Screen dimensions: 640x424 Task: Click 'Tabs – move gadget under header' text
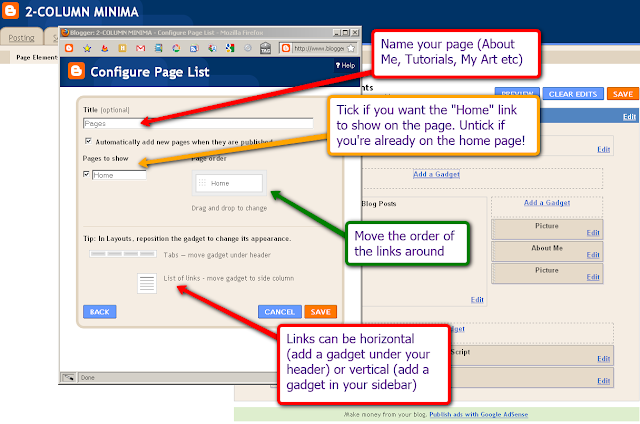(x=217, y=255)
